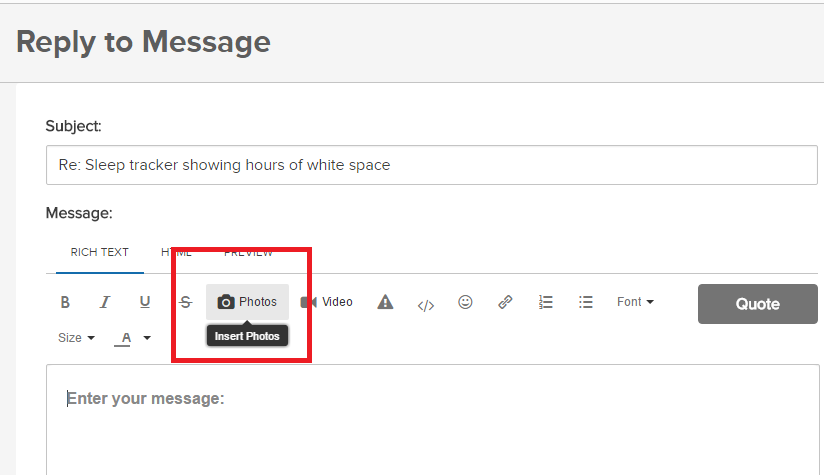Insert spoiler using warning triangle icon

pos(385,302)
